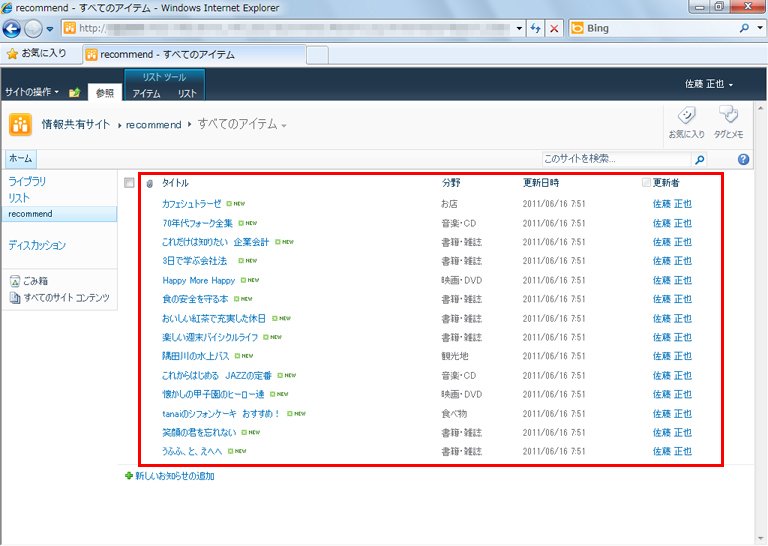Sort by the 更新日時 column header
768x546 pixels.
click(x=541, y=183)
